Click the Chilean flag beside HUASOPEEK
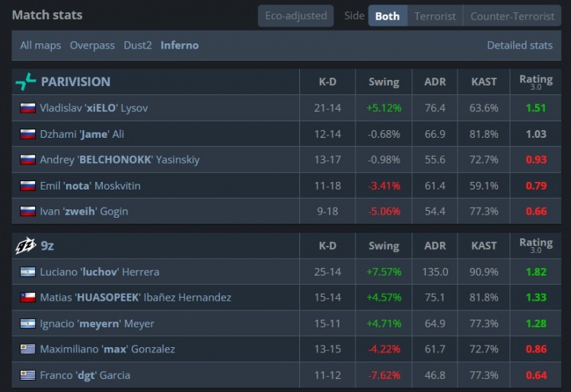 [27, 298]
